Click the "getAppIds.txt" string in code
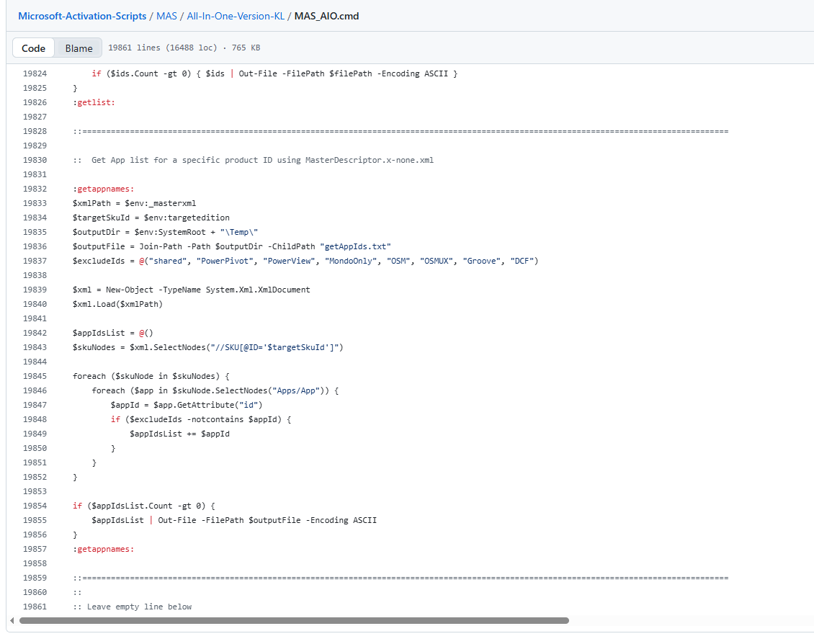 click(x=355, y=246)
